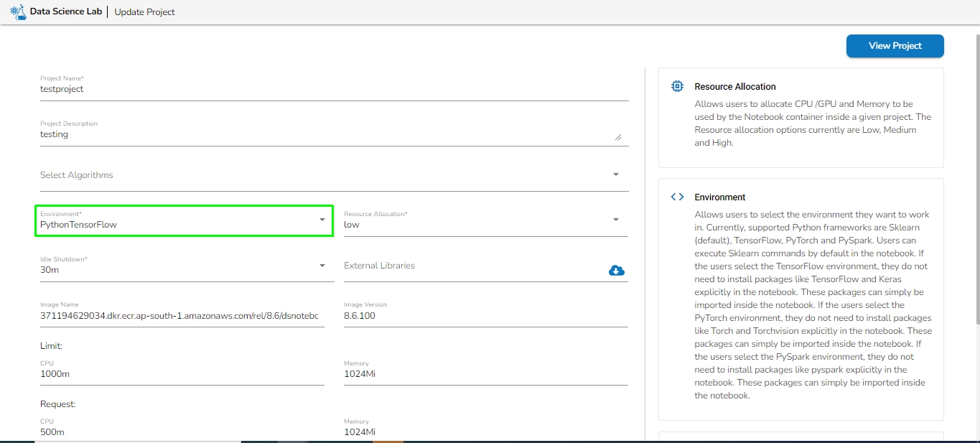Click the Project Description resize handle
This screenshot has height=443, width=980.
[618, 136]
